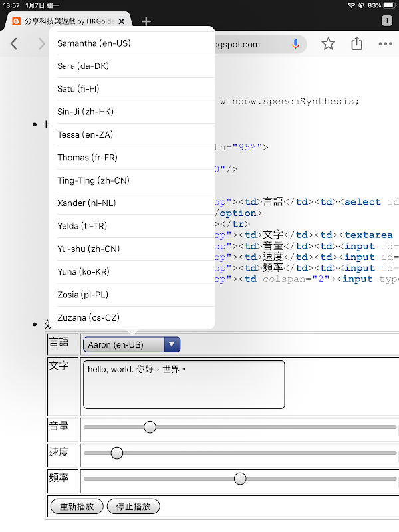This screenshot has height=532, width=399.
Task: Click the Wi-Fi icon in status bar
Action: point(351,5)
